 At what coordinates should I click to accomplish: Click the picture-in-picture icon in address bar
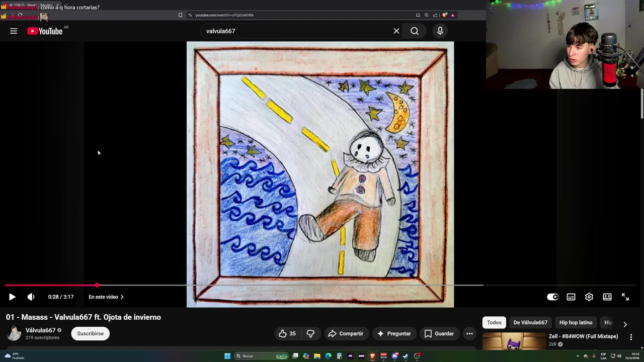418,15
